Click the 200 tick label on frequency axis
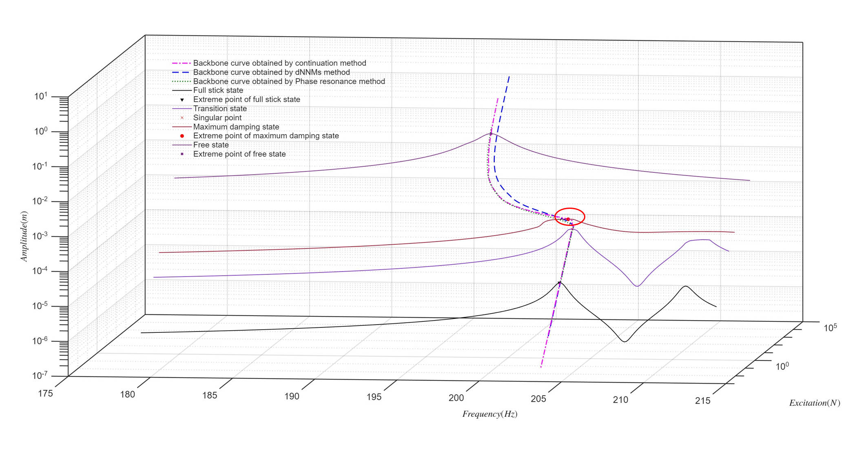 [456, 398]
